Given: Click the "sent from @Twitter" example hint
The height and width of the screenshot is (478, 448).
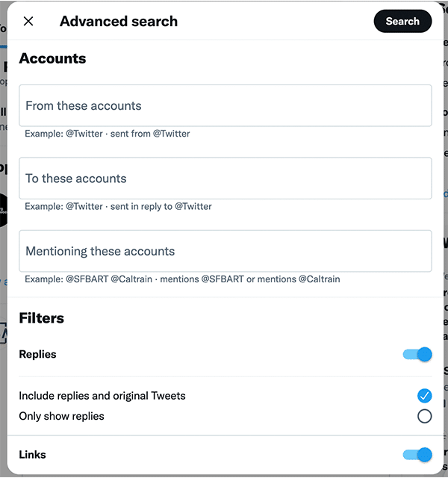Looking at the screenshot, I should pos(150,134).
